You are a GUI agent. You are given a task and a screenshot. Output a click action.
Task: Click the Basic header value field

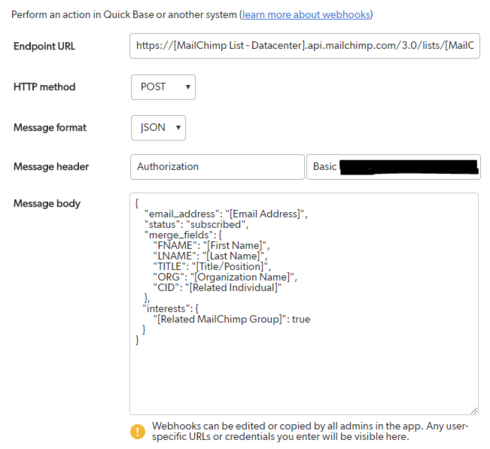(x=393, y=167)
